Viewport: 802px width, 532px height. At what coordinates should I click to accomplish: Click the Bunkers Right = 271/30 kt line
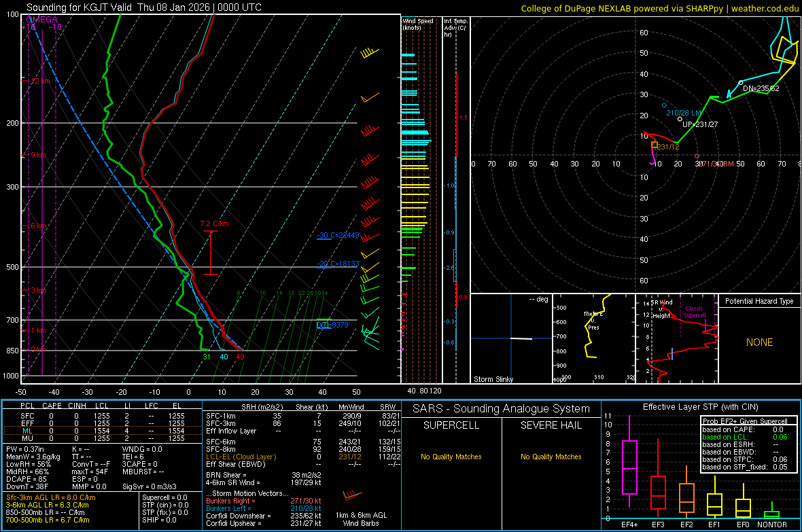coord(264,501)
